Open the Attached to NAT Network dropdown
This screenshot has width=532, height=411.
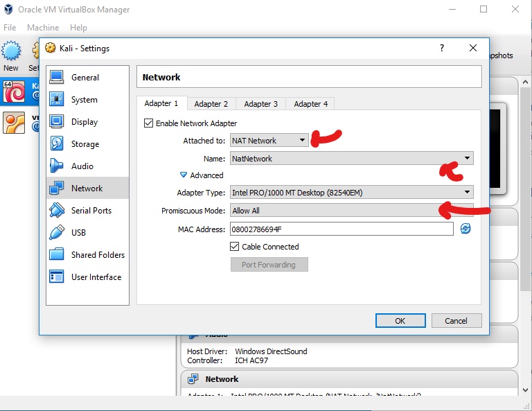(x=269, y=140)
